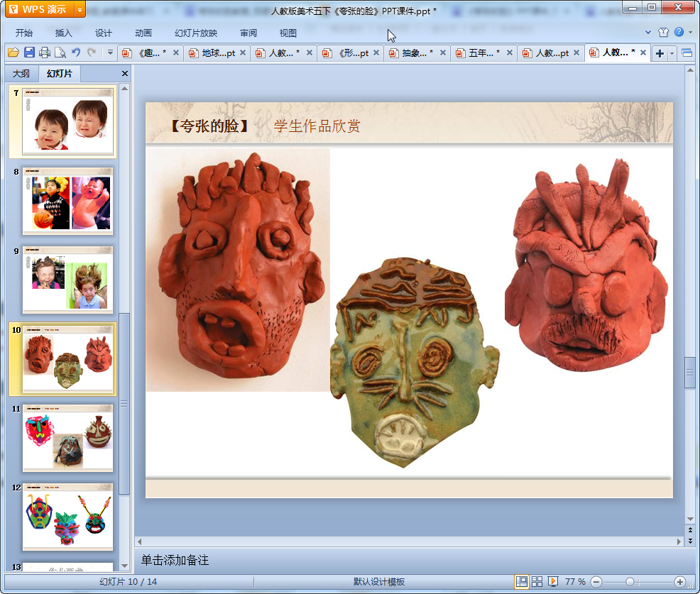Open the 动画 menu tab
The width and height of the screenshot is (700, 594).
tap(143, 33)
